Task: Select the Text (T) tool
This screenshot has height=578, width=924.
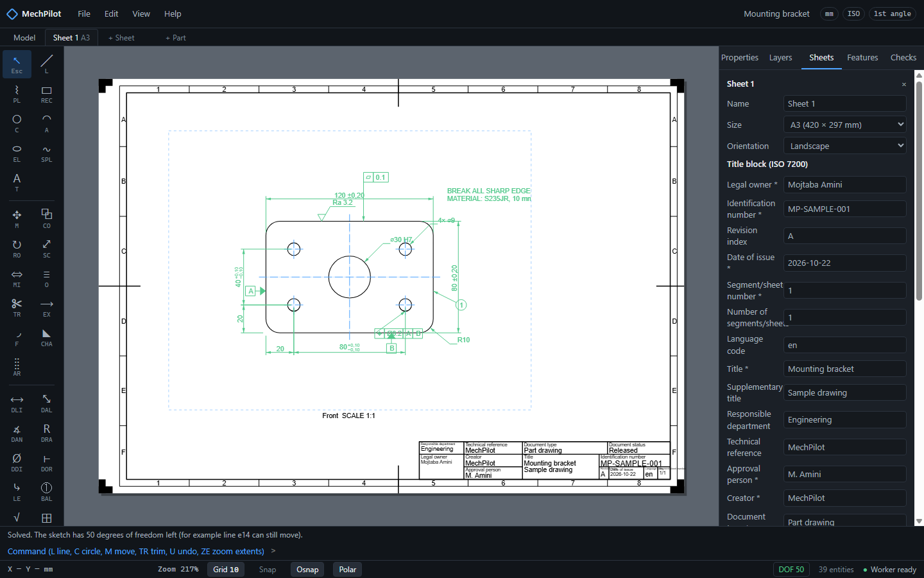Action: 17,182
